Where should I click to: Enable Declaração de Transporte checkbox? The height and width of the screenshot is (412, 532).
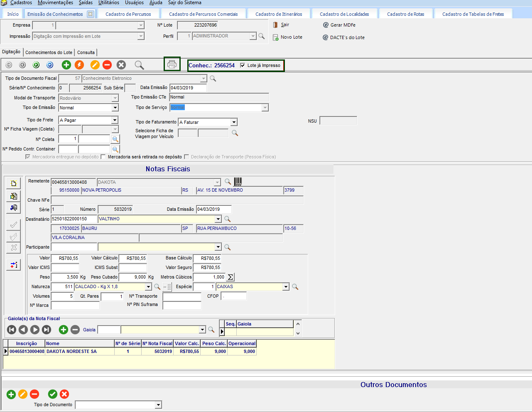click(187, 157)
